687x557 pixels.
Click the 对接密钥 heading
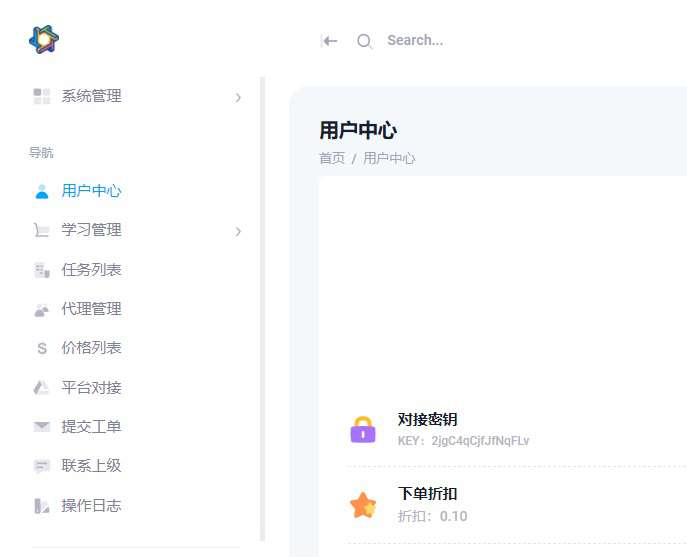coord(428,419)
